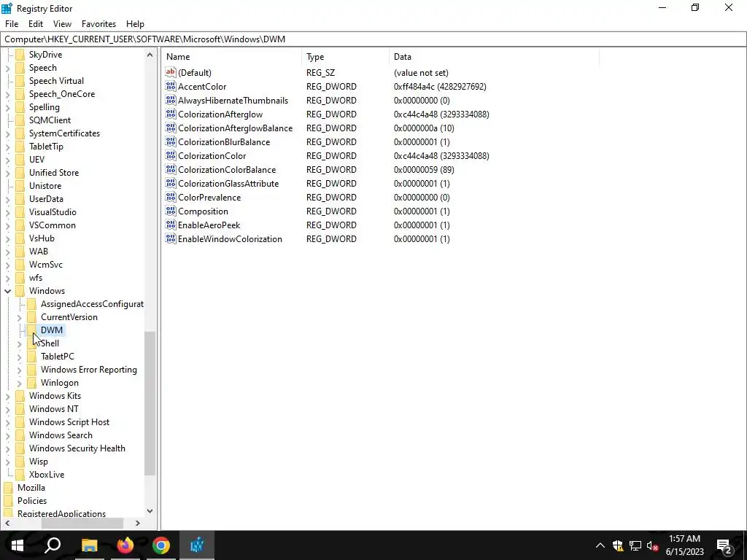Select the EnableAeroPeek value icon
This screenshot has width=747, height=560.
coord(171,225)
